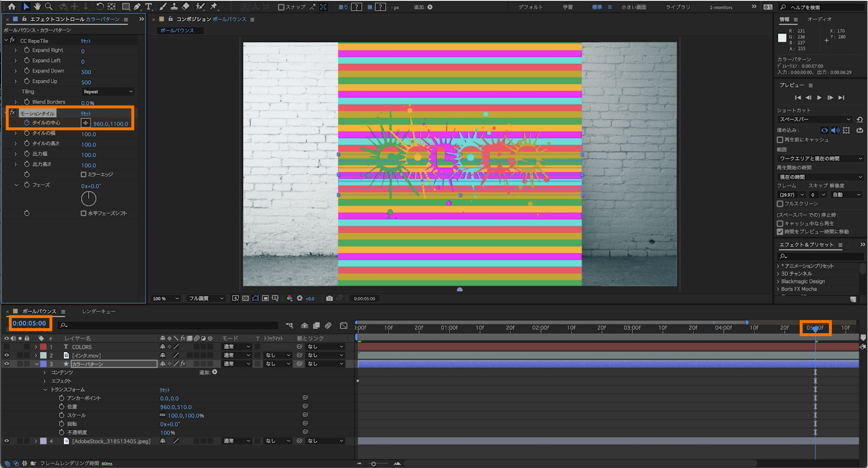Click the shy layers toggle icon

[305, 325]
